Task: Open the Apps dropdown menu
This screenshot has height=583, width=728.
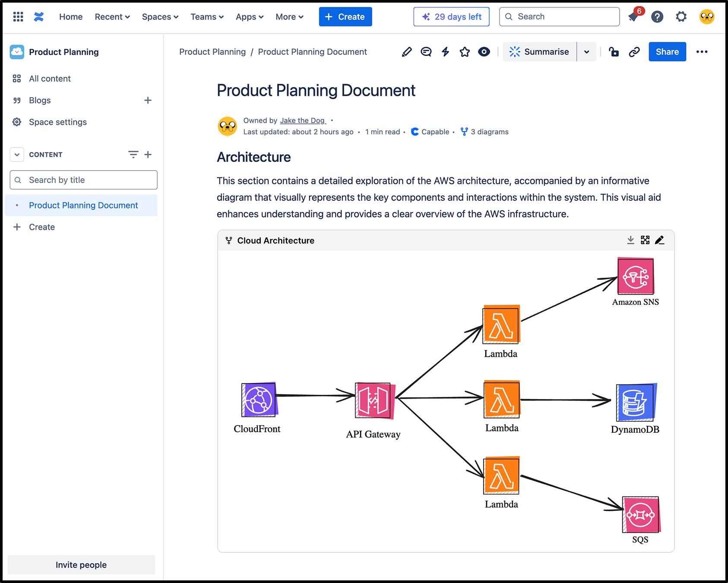Action: point(250,17)
